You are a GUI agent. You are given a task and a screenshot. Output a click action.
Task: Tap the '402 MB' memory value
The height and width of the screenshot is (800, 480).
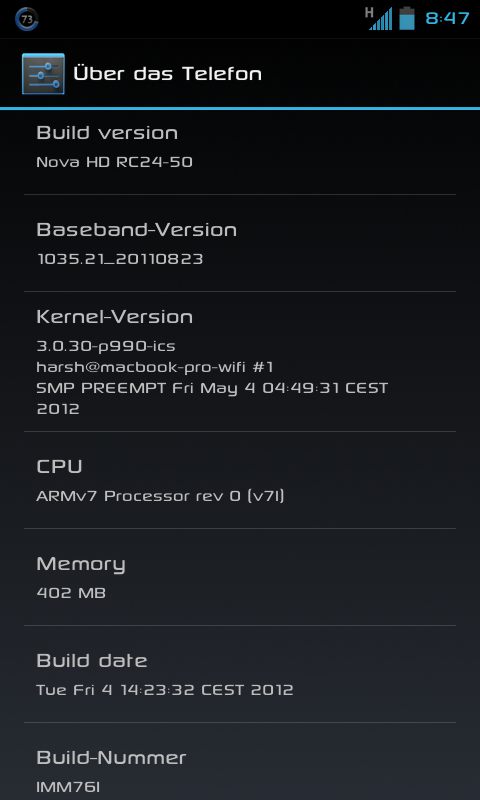71,593
